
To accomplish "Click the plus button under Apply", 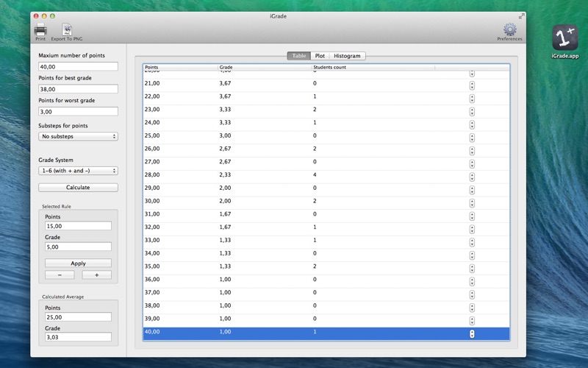I will tap(96, 275).
